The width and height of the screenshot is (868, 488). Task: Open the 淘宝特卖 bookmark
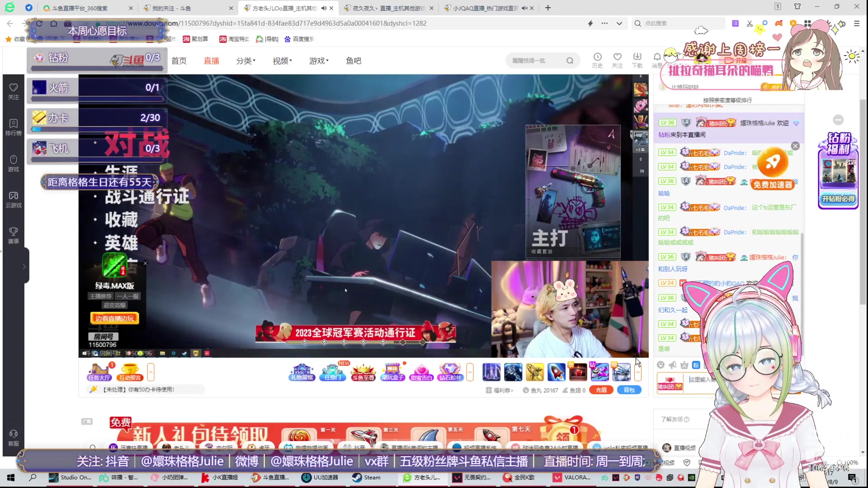coord(234,39)
